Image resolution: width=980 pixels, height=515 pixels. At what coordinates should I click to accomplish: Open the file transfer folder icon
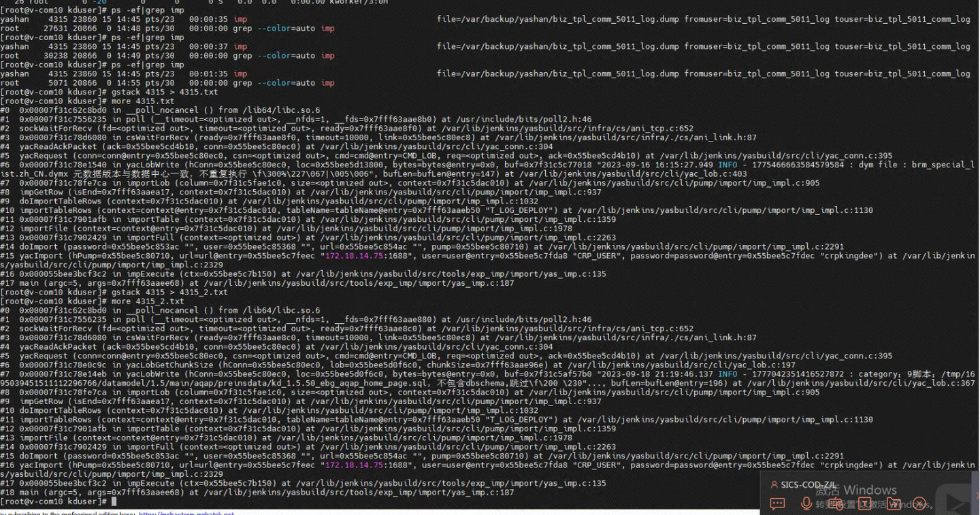click(x=894, y=503)
